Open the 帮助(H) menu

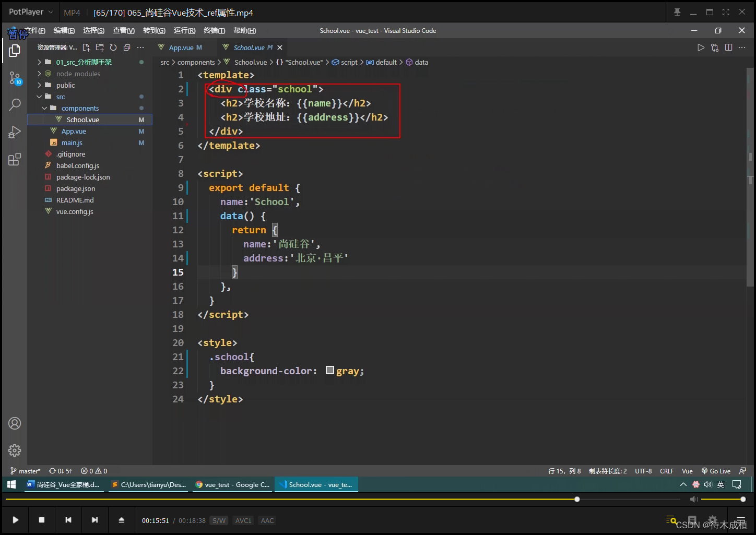(x=244, y=31)
